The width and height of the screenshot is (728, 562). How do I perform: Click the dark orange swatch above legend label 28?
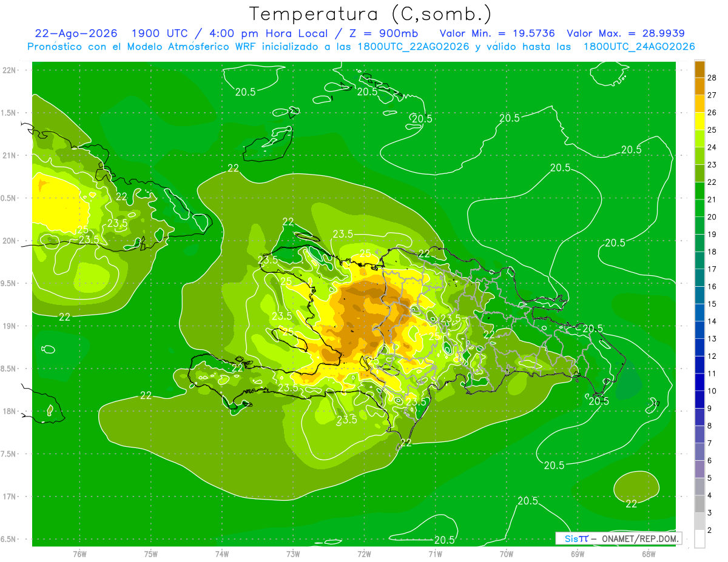click(x=699, y=69)
